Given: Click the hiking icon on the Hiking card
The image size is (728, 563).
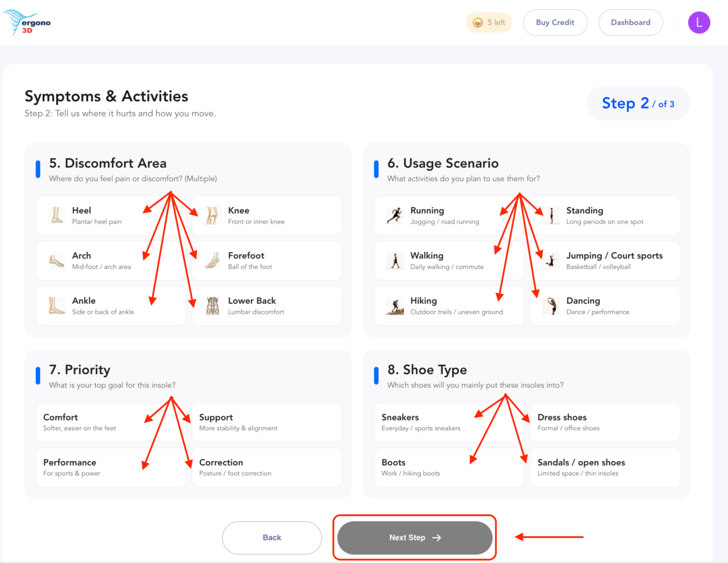Looking at the screenshot, I should pos(395,305).
